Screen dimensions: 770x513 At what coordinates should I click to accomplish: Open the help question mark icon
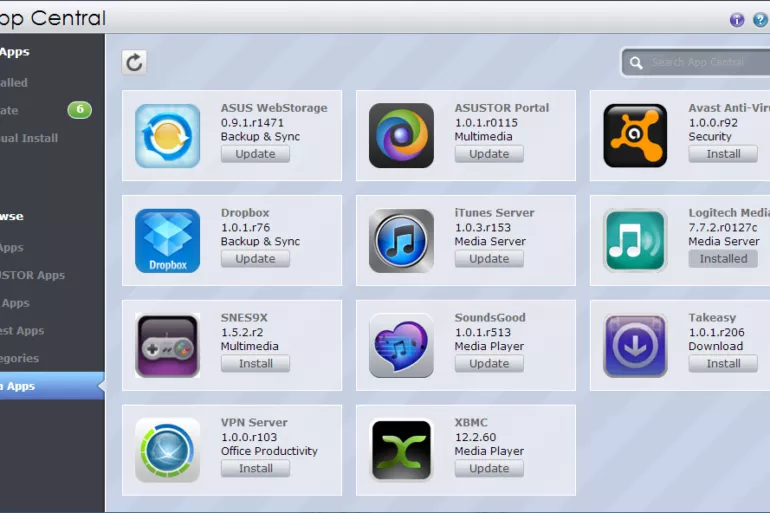point(760,19)
